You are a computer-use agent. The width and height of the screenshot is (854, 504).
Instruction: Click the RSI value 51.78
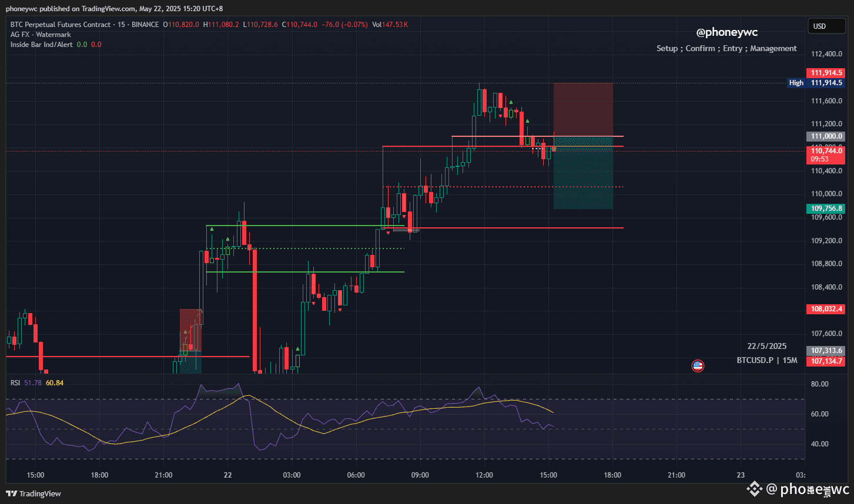click(x=32, y=383)
